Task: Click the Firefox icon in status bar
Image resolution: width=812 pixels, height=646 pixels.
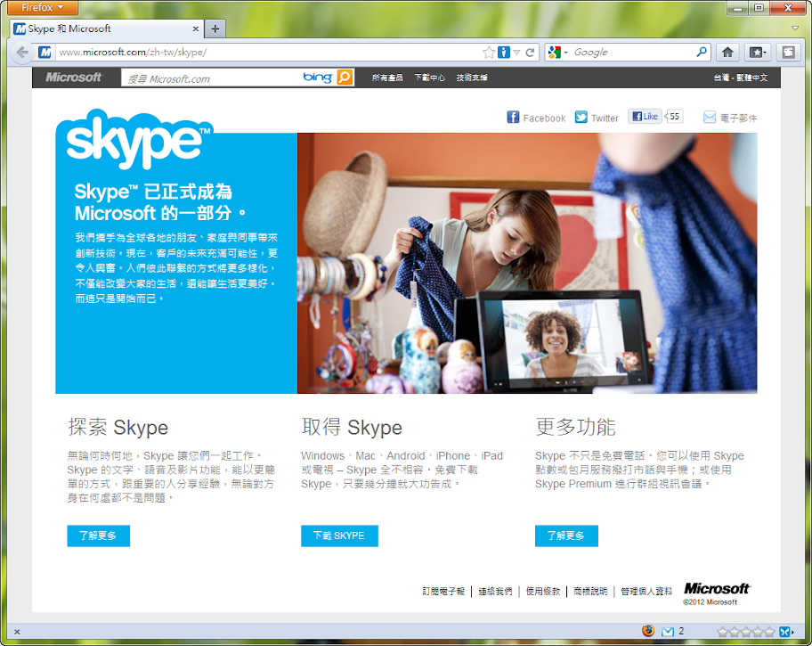Action: 648,631
